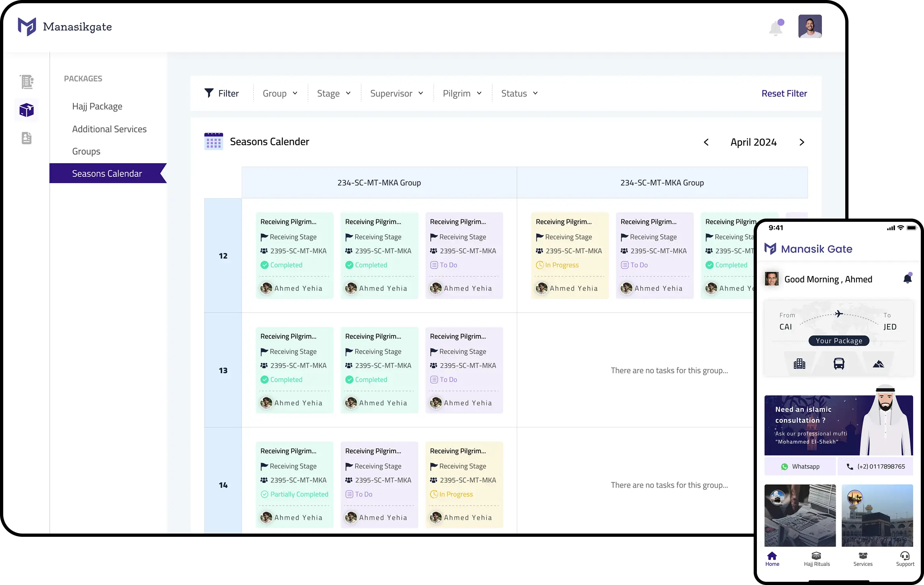Tap the hotel building icon in mobile app

click(x=799, y=364)
